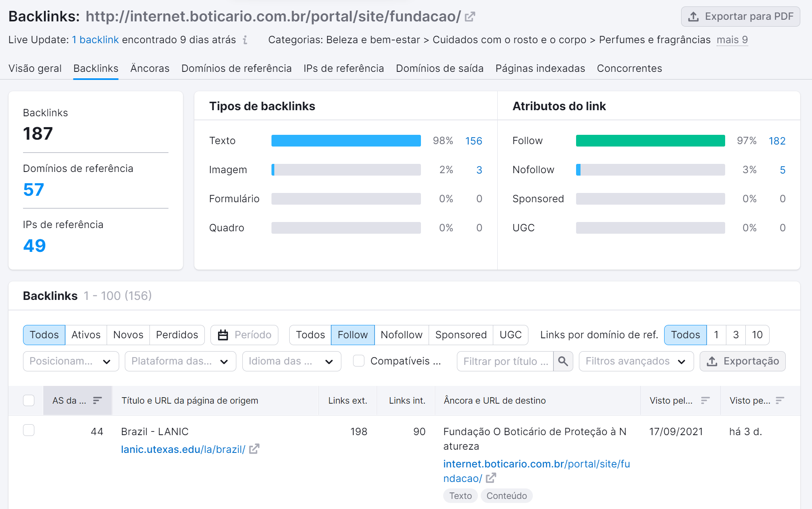This screenshot has width=812, height=509.
Task: Click the search magnifier next to title filter
Action: pyautogui.click(x=563, y=361)
